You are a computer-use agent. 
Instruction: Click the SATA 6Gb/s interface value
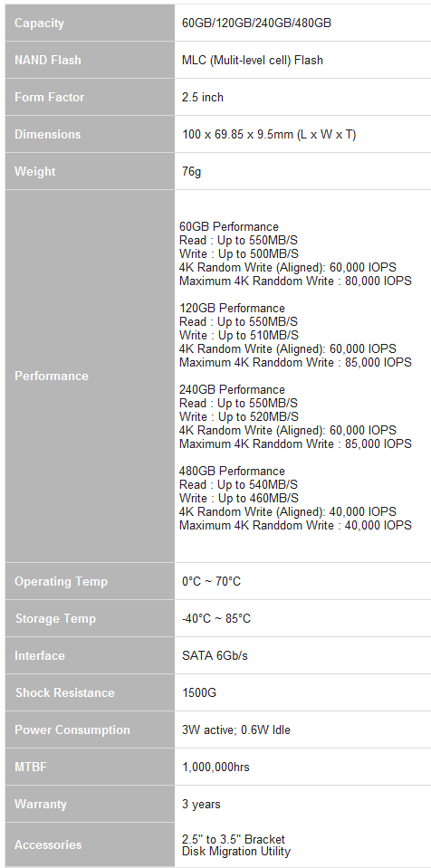(x=215, y=655)
